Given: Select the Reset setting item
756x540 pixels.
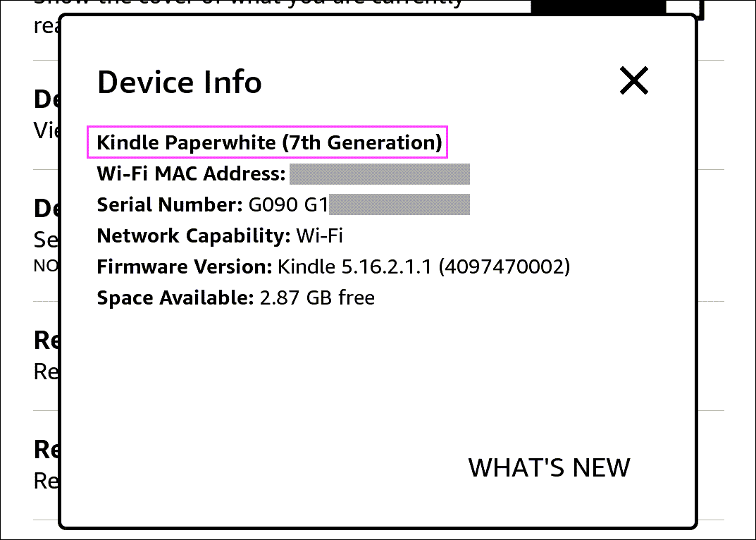Looking at the screenshot, I should coord(42,449).
